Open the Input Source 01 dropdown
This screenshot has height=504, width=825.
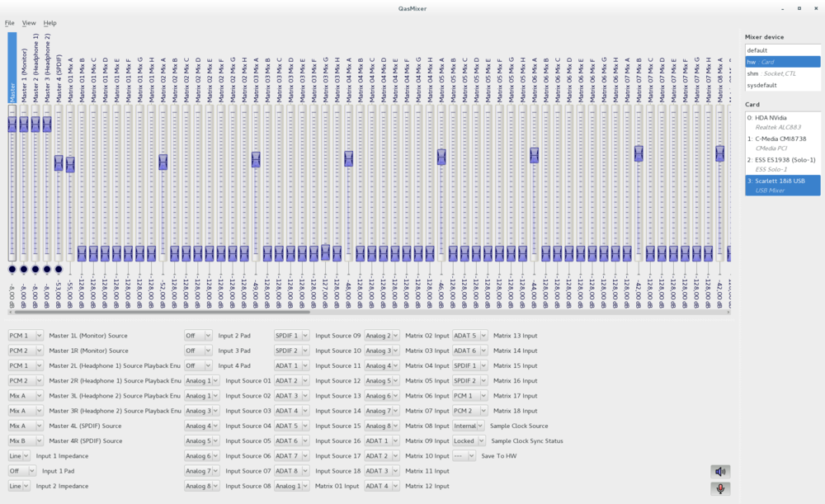point(202,381)
